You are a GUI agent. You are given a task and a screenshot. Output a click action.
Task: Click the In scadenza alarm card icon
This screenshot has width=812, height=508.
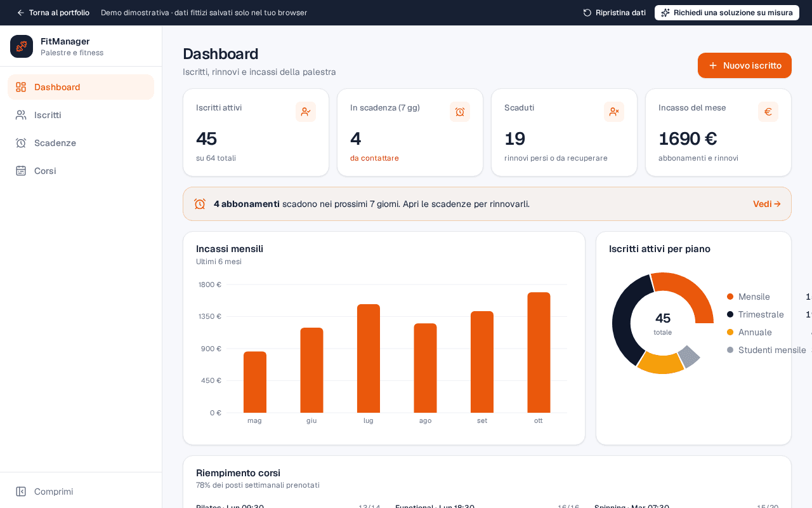tap(460, 112)
